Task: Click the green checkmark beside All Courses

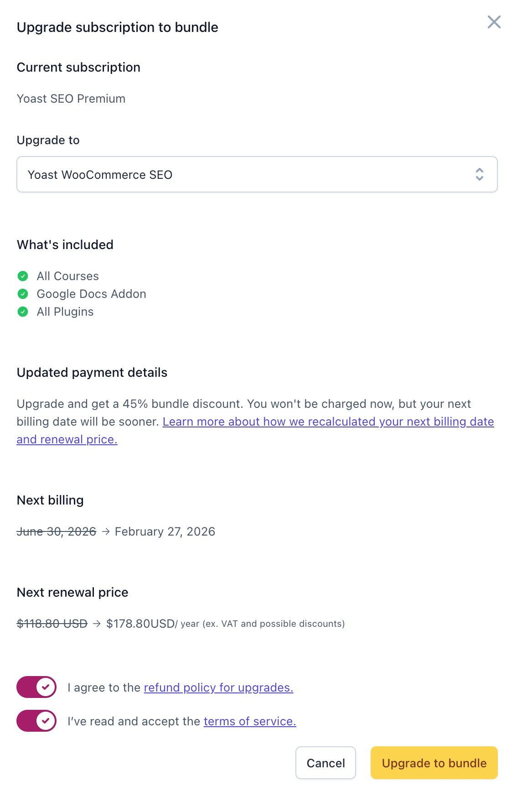Action: pos(23,276)
